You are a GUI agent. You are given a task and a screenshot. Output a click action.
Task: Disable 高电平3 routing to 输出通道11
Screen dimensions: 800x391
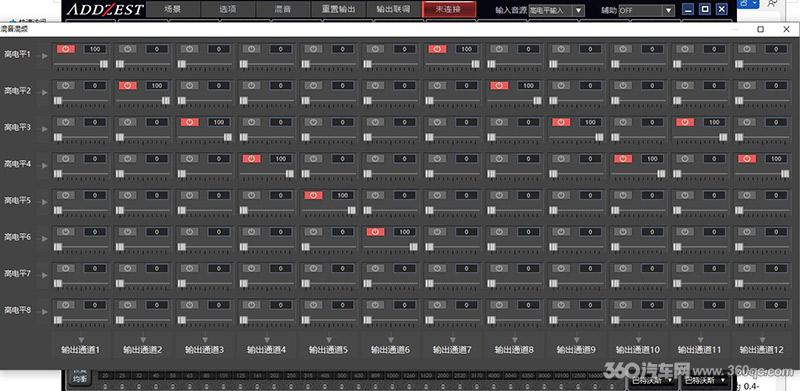(x=685, y=122)
